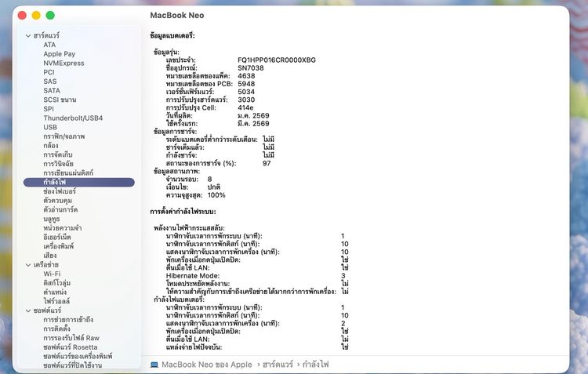Click the red close window button

[x=22, y=16]
